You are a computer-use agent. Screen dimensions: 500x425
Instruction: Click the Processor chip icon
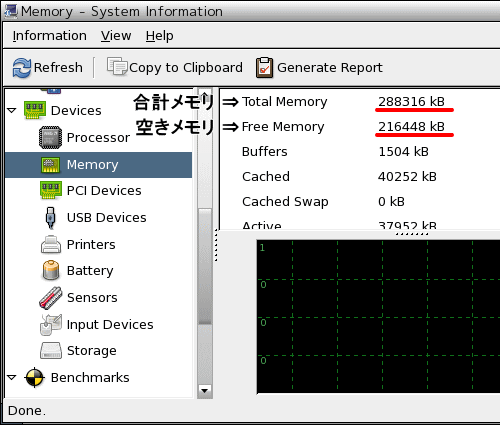tap(50, 137)
